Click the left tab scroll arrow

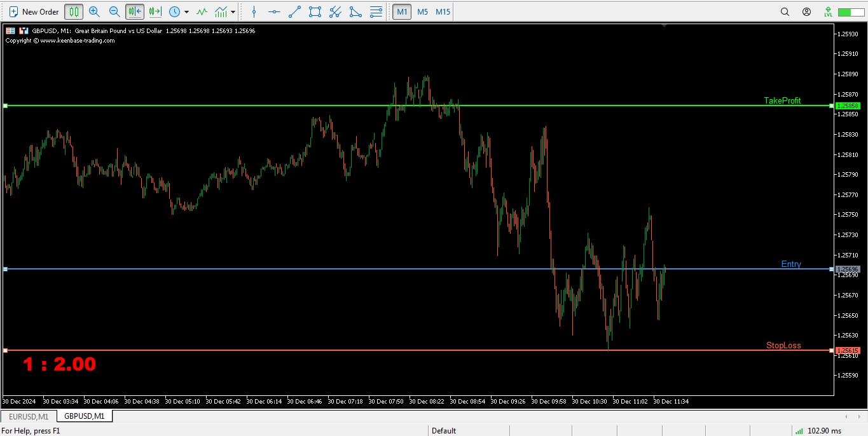846,416
